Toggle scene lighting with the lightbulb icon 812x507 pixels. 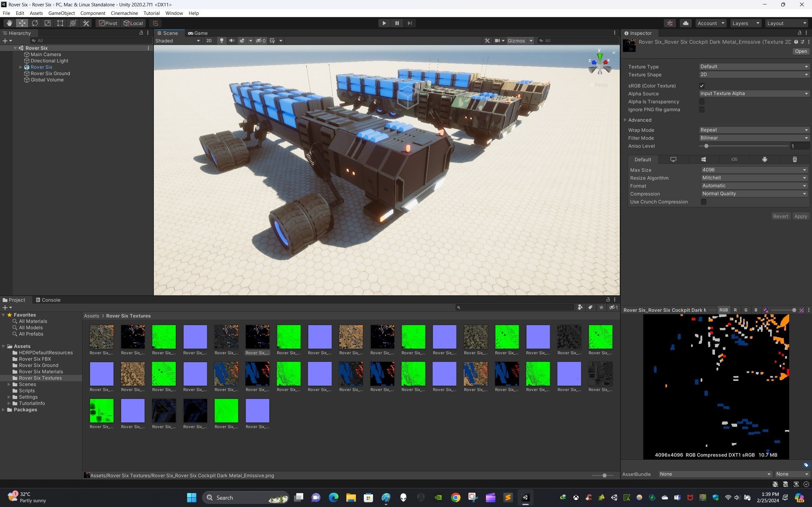pyautogui.click(x=221, y=41)
